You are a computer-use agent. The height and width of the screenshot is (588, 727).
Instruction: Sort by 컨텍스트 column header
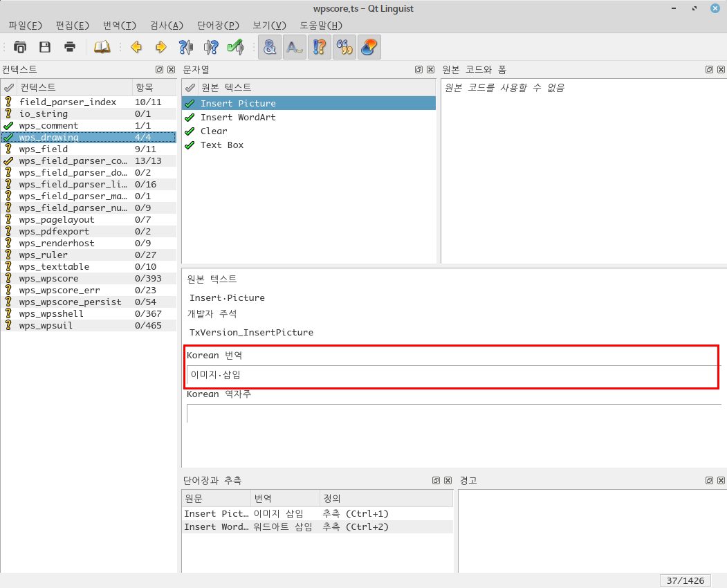tap(75, 87)
